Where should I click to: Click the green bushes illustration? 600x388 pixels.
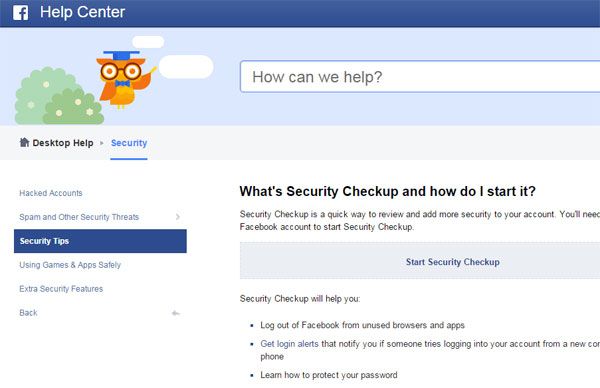point(59,96)
